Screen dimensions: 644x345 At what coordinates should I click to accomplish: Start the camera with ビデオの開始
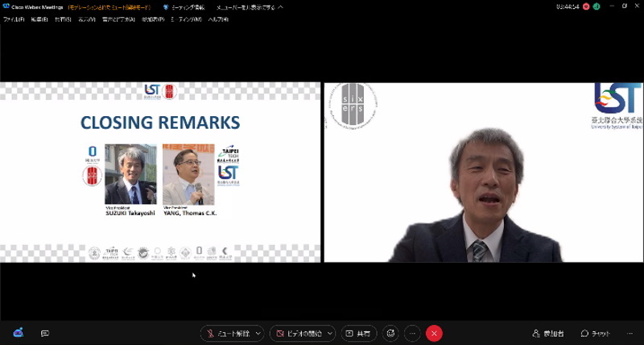click(299, 334)
